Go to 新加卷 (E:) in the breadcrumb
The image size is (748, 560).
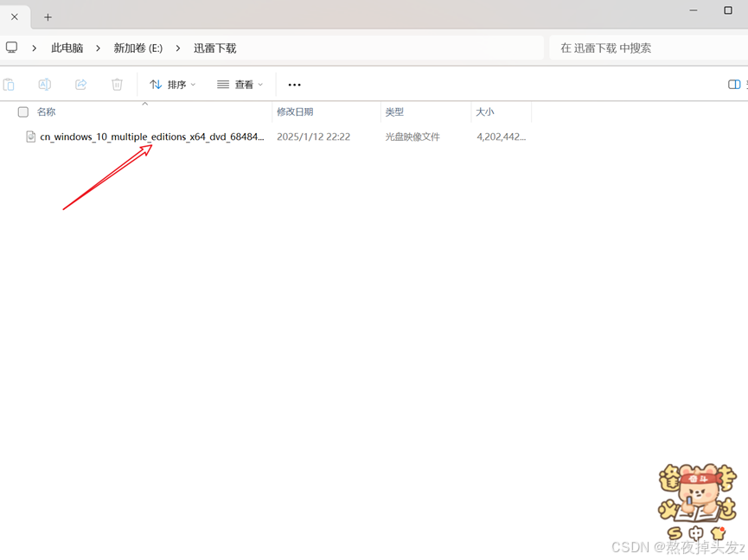137,48
